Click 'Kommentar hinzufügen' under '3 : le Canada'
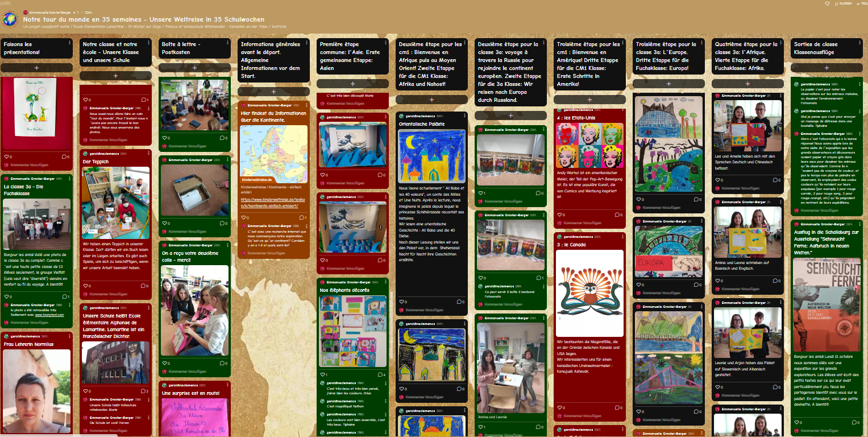This screenshot has width=868, height=437. click(x=582, y=416)
